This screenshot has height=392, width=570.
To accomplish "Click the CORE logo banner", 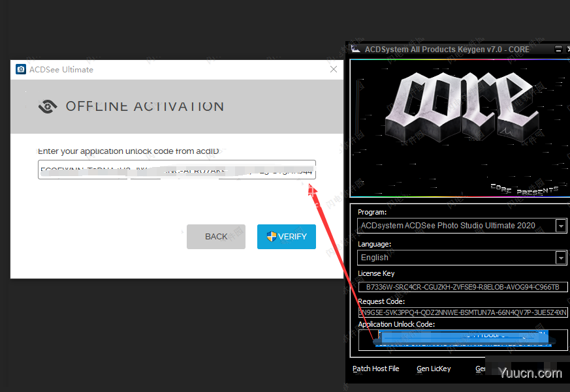I will [460, 128].
